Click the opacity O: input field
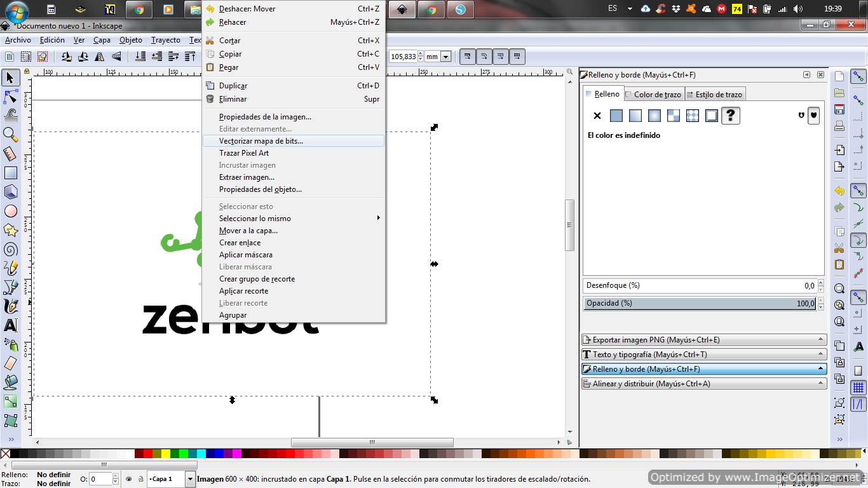868x488 pixels. pyautogui.click(x=100, y=479)
